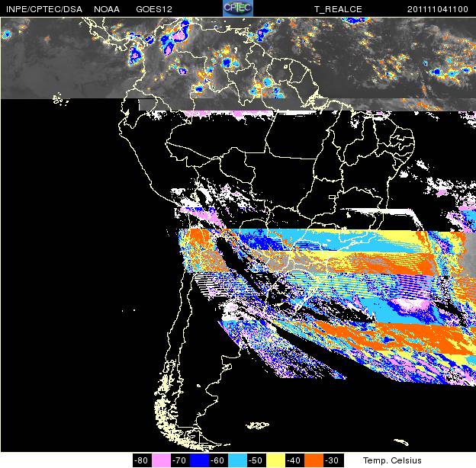This screenshot has width=476, height=468.
Task: Select the pink color swatch in legend
Action: pos(161,460)
